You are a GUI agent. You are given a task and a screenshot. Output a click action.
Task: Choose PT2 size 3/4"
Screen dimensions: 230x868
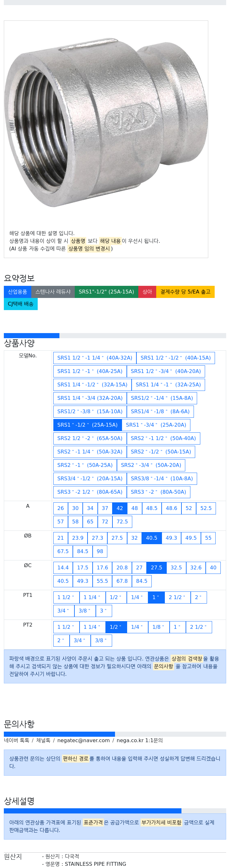[79, 640]
